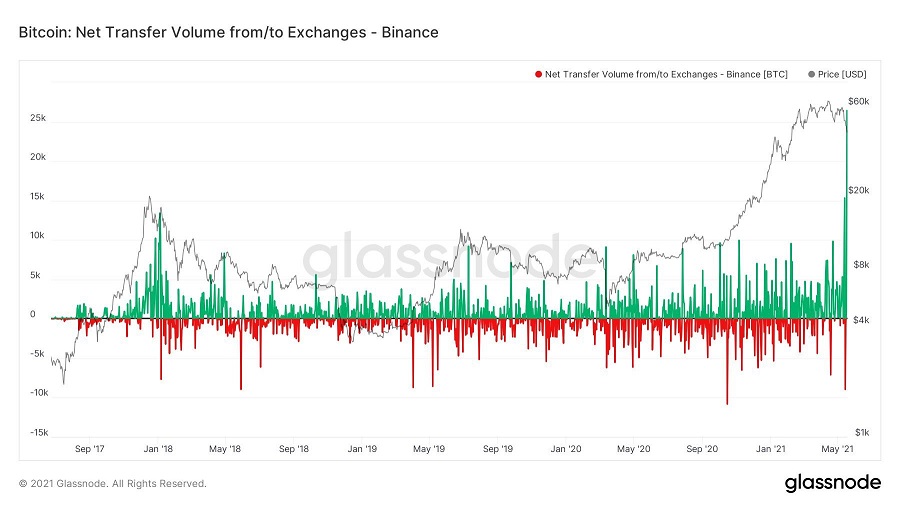
Task: Click the 2021 Glassnode copyright text
Action: (x=113, y=484)
